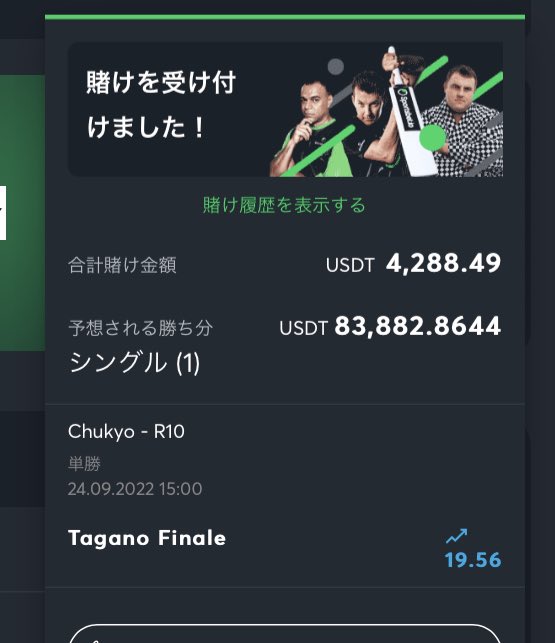Image resolution: width=555 pixels, height=643 pixels.
Task: Click the man in green jersey
Action: click(x=306, y=131)
